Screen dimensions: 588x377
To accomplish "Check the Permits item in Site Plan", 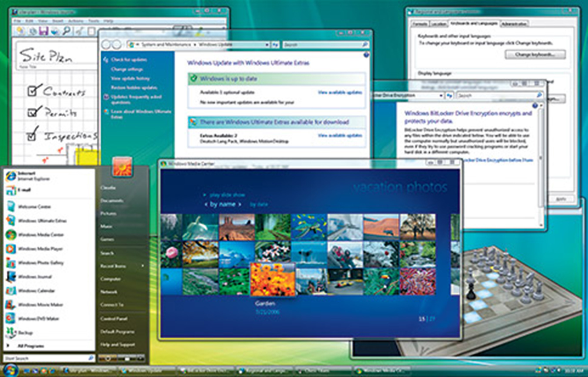I will click(x=32, y=112).
